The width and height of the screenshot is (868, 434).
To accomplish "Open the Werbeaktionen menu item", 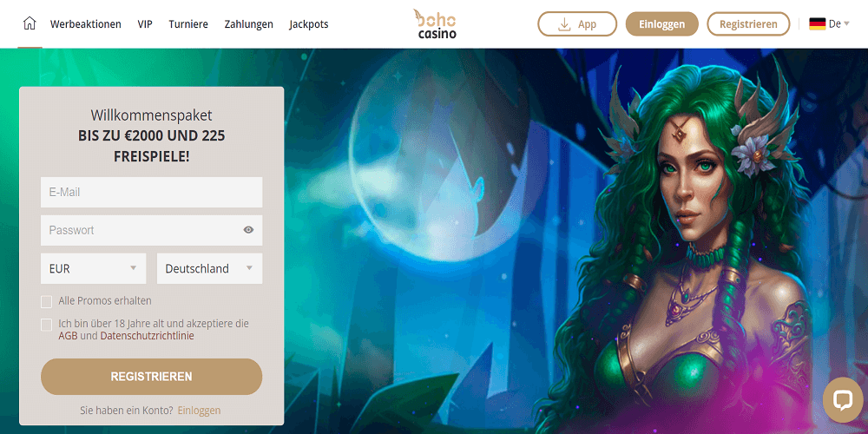I will coord(86,24).
